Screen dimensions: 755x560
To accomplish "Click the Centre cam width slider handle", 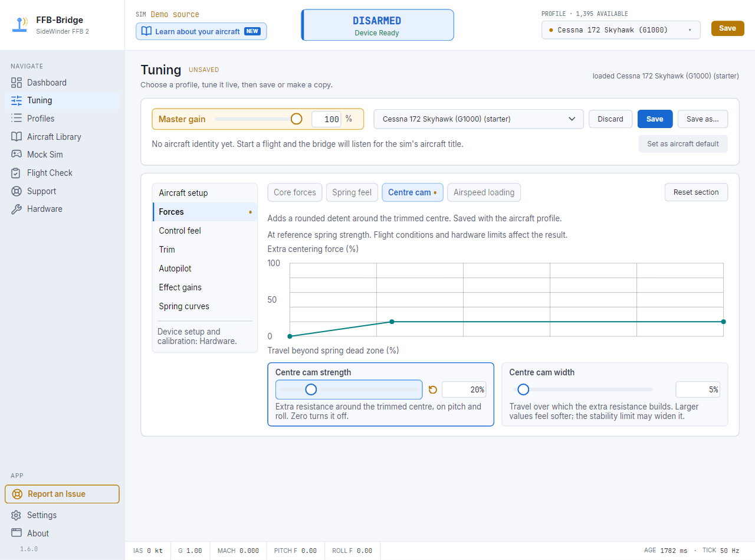I will (523, 389).
